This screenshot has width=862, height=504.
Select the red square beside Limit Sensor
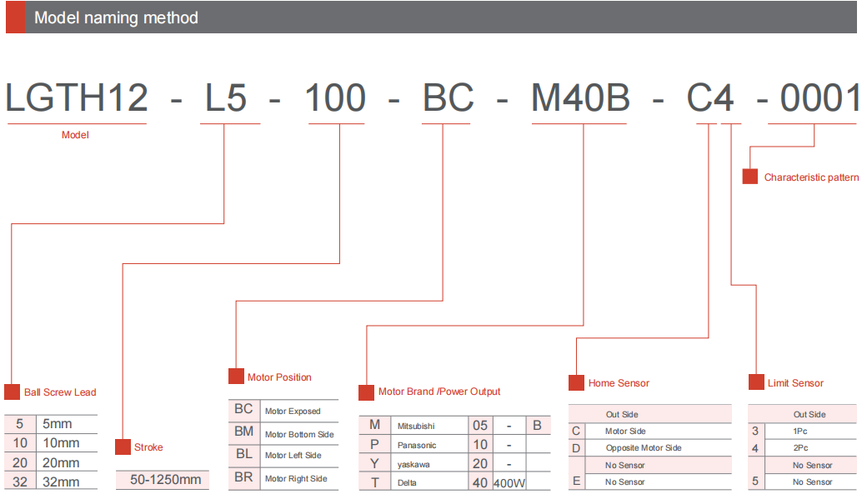[x=756, y=383]
